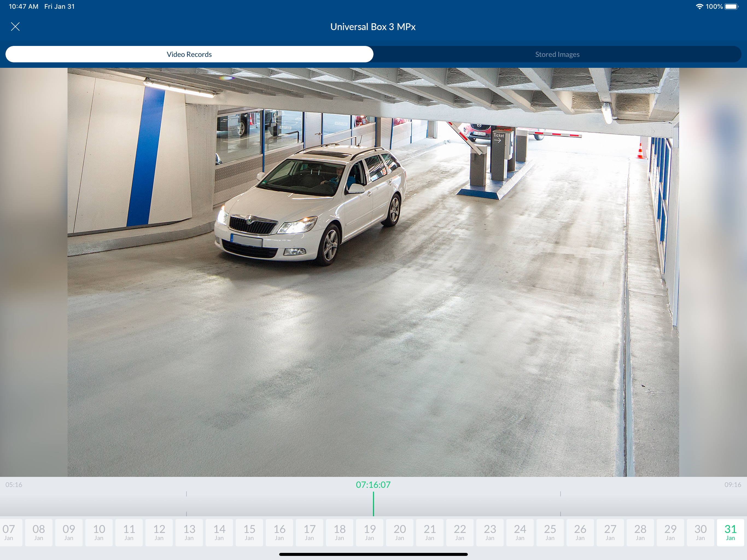
Task: Switch date to 25 Jan
Action: pyautogui.click(x=550, y=532)
